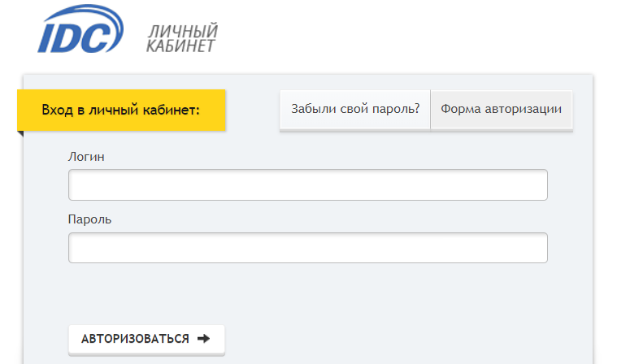The width and height of the screenshot is (617, 364).
Task: Focus the Пароль input field
Action: point(307,248)
